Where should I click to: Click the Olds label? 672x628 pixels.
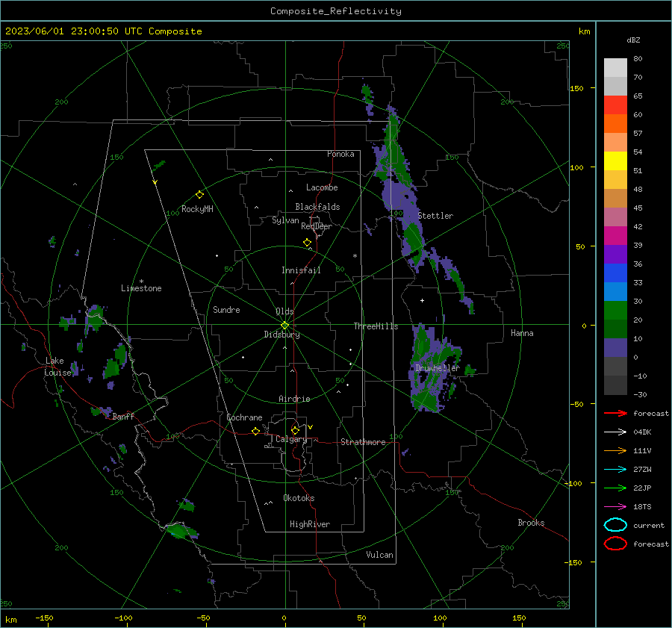pyautogui.click(x=284, y=311)
